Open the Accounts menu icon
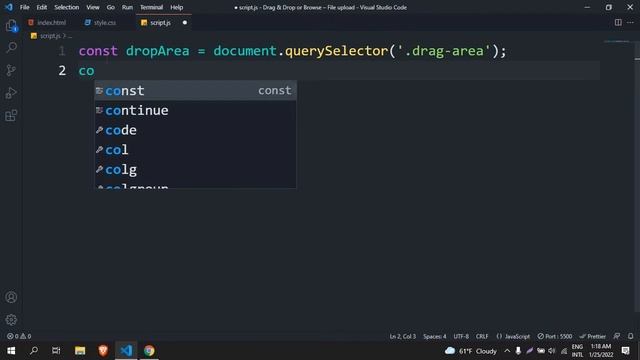 pyautogui.click(x=11, y=297)
